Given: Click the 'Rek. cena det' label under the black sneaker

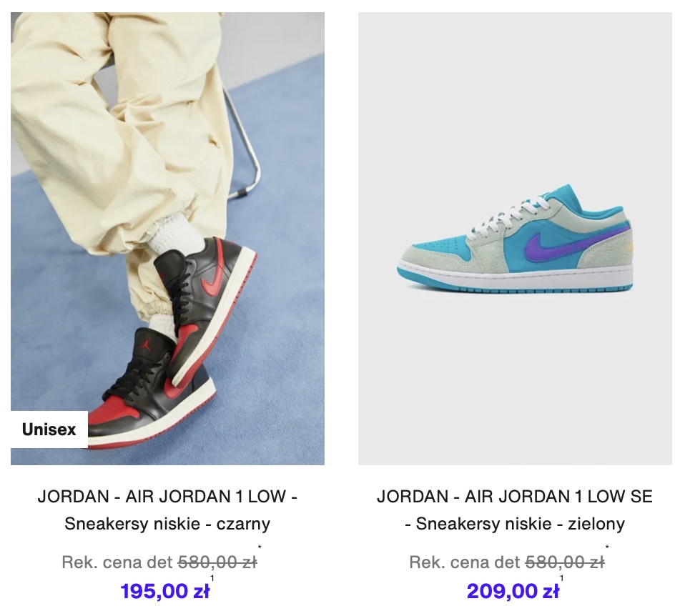Looking at the screenshot, I should tap(119, 562).
